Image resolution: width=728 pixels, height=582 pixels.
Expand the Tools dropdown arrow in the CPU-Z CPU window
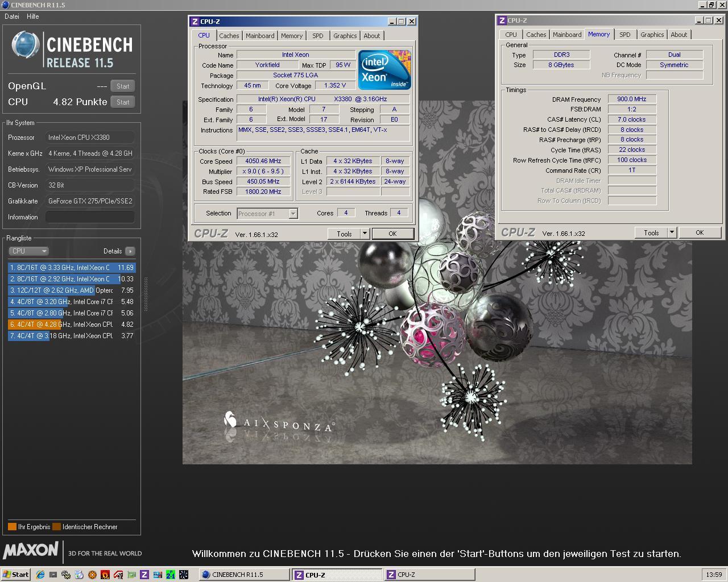tap(365, 234)
